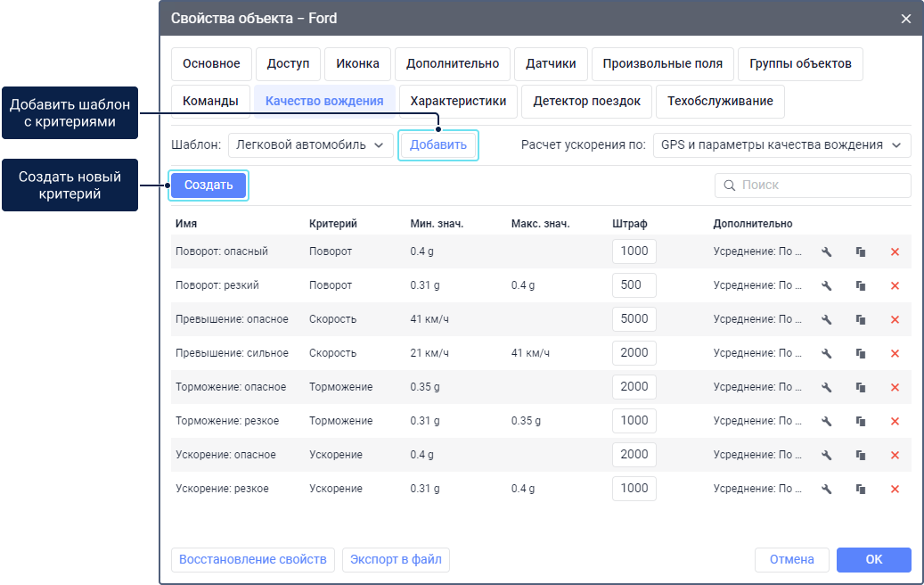This screenshot has width=924, height=585.
Task: Confirm changes with the OK button
Action: click(873, 560)
